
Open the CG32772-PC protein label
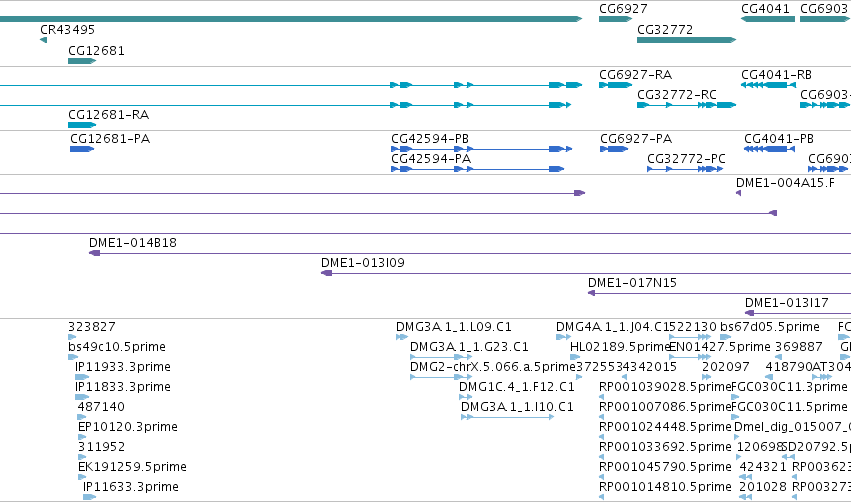click(686, 158)
